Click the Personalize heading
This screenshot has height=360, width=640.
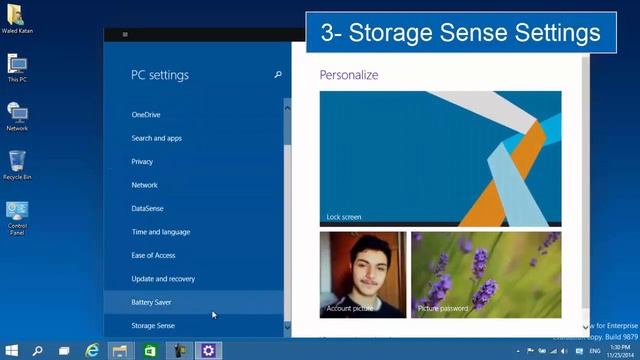(349, 75)
